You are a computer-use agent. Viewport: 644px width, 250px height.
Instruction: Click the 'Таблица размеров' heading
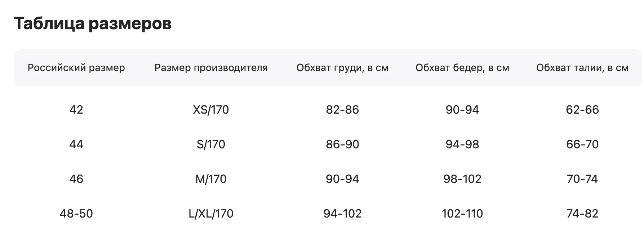click(93, 24)
